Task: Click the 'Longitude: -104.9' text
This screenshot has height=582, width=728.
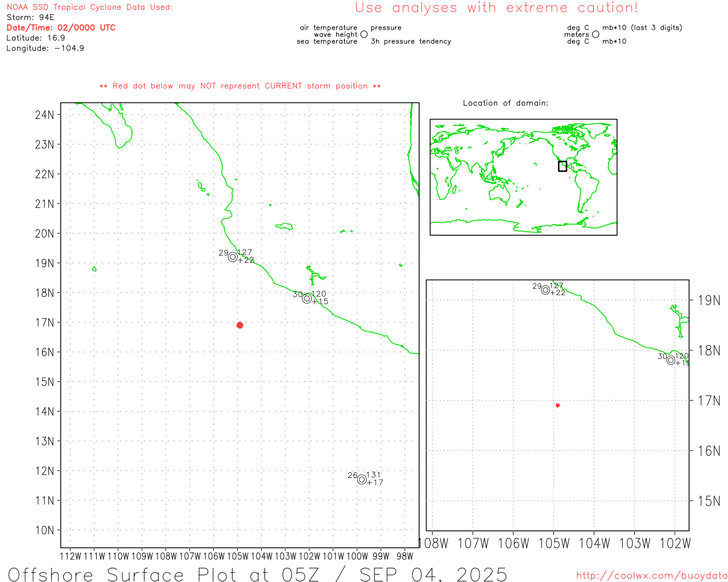Action: (x=45, y=48)
